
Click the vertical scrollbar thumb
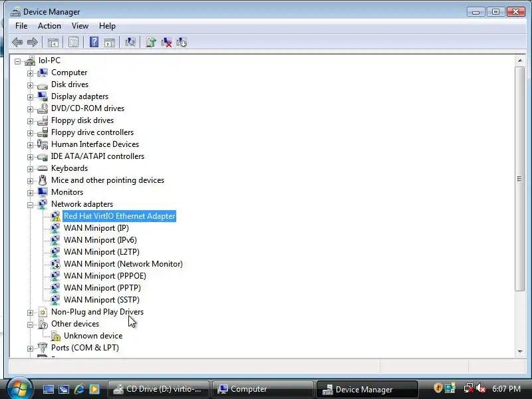[x=519, y=179]
